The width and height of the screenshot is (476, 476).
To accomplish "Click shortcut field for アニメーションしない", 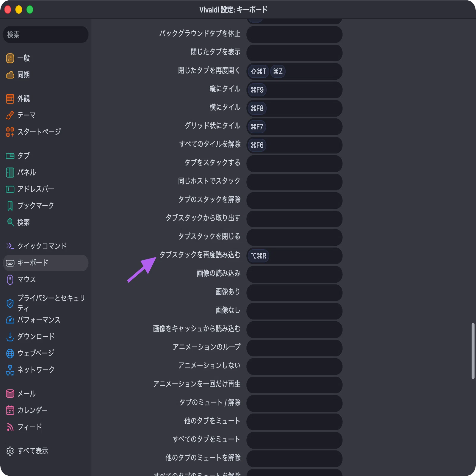I will [x=294, y=367].
